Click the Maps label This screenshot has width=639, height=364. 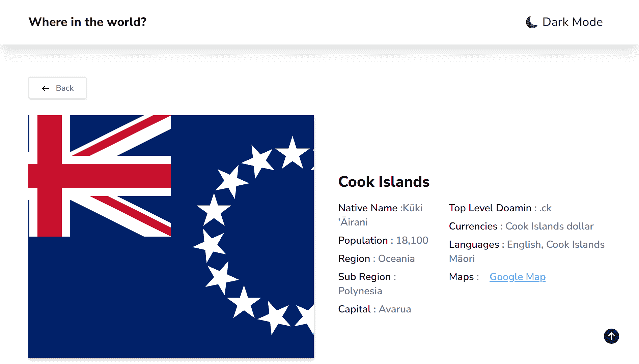point(464,277)
